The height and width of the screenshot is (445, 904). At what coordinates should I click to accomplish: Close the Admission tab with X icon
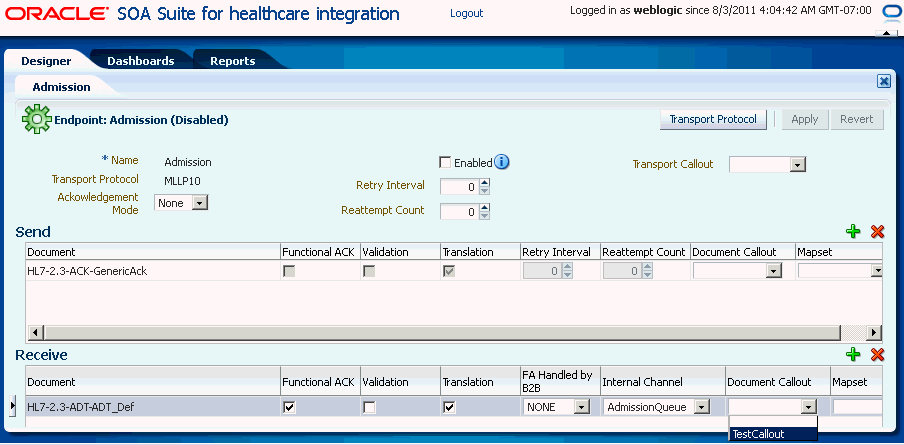point(884,82)
